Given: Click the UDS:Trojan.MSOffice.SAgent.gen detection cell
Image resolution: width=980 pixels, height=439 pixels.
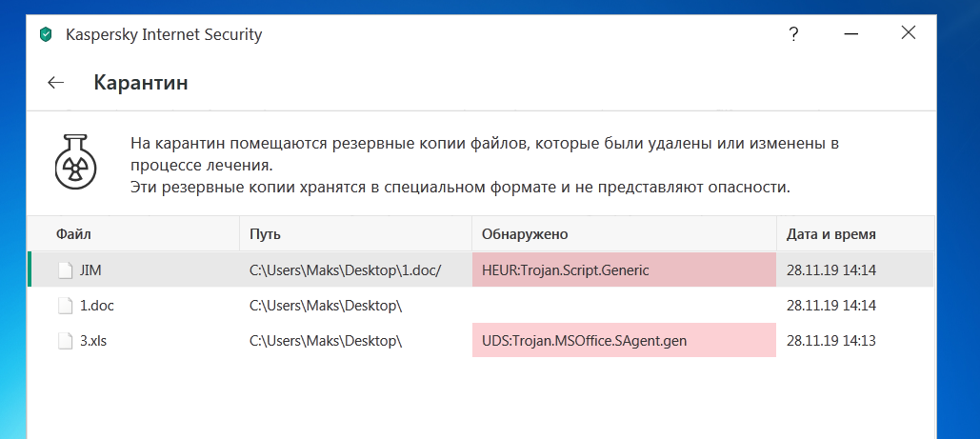Looking at the screenshot, I should [623, 340].
